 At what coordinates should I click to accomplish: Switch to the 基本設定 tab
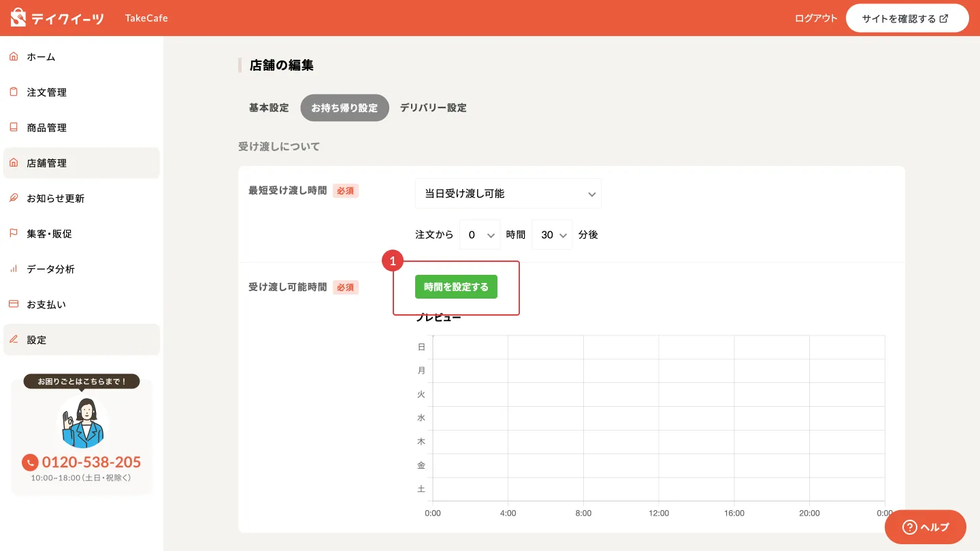(x=269, y=107)
